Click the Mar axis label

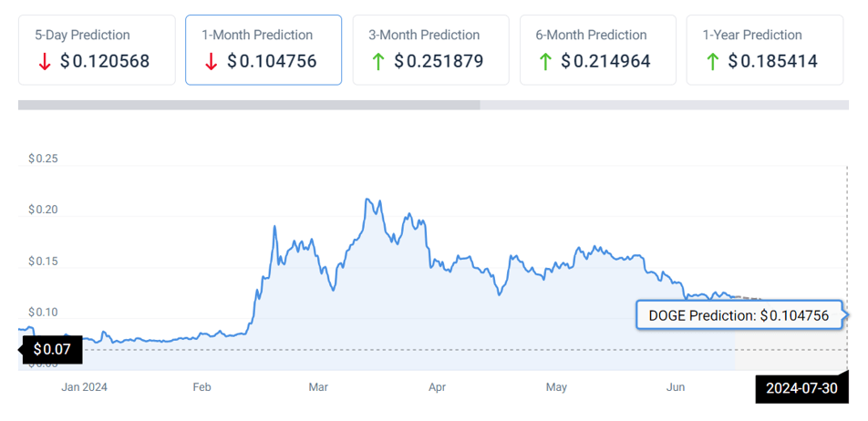(318, 387)
